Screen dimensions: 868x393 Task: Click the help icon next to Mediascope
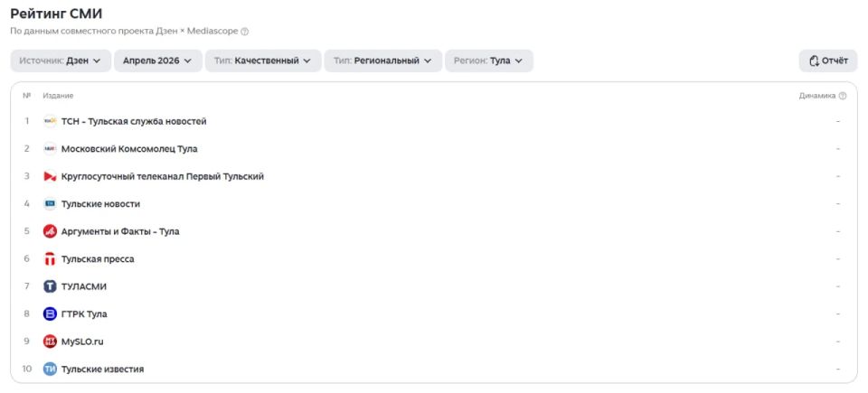[245, 32]
